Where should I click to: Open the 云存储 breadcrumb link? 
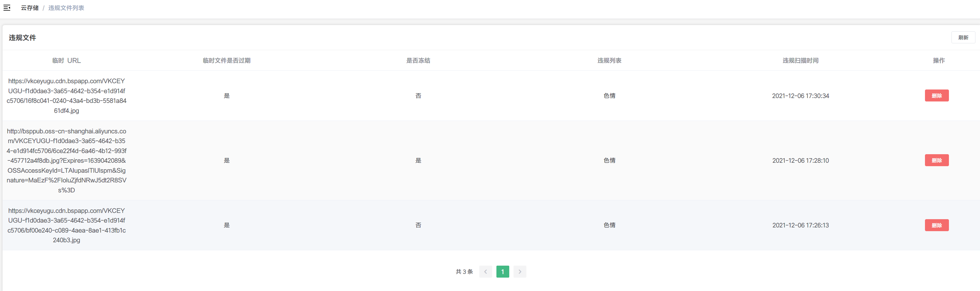(x=30, y=8)
